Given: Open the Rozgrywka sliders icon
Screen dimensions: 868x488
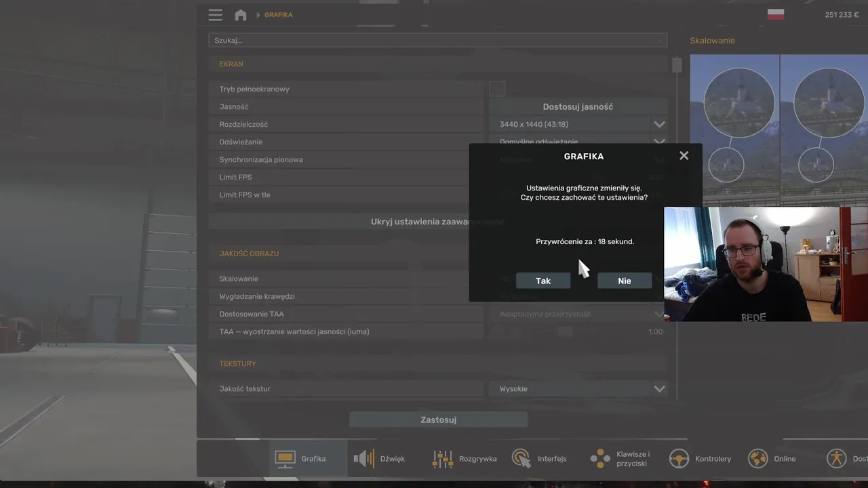Looking at the screenshot, I should pos(442,459).
